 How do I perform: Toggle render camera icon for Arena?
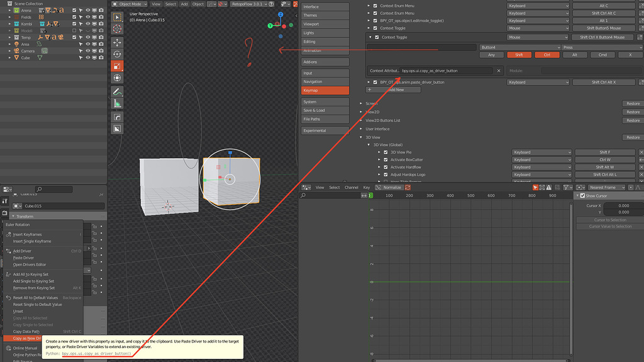(101, 10)
